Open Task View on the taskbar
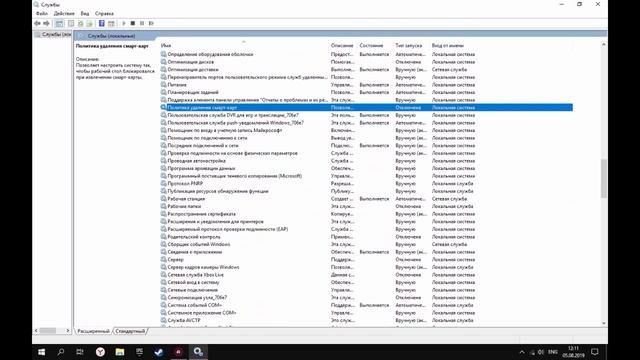The image size is (640, 360). [80, 352]
